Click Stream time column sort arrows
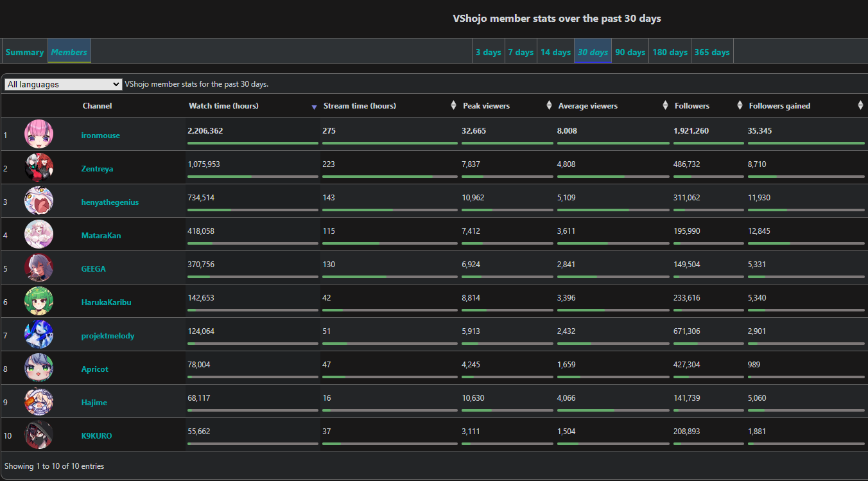This screenshot has height=481, width=868. [454, 105]
